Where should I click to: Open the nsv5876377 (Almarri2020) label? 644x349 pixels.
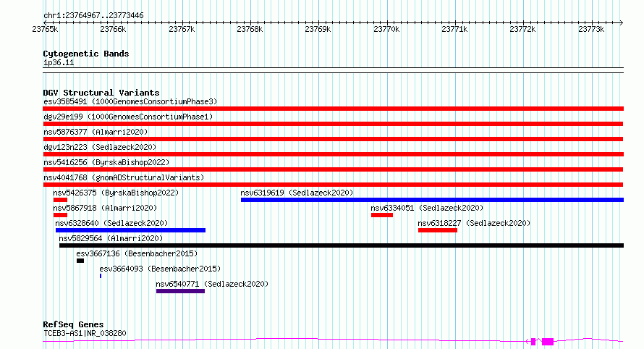[96, 132]
